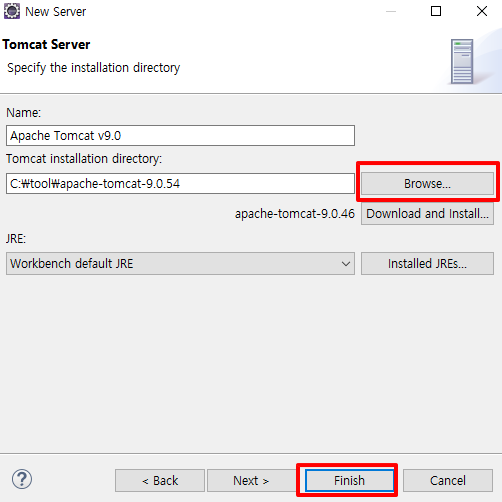Click the server tower banner icon
This screenshot has width=502, height=502.
(462, 61)
